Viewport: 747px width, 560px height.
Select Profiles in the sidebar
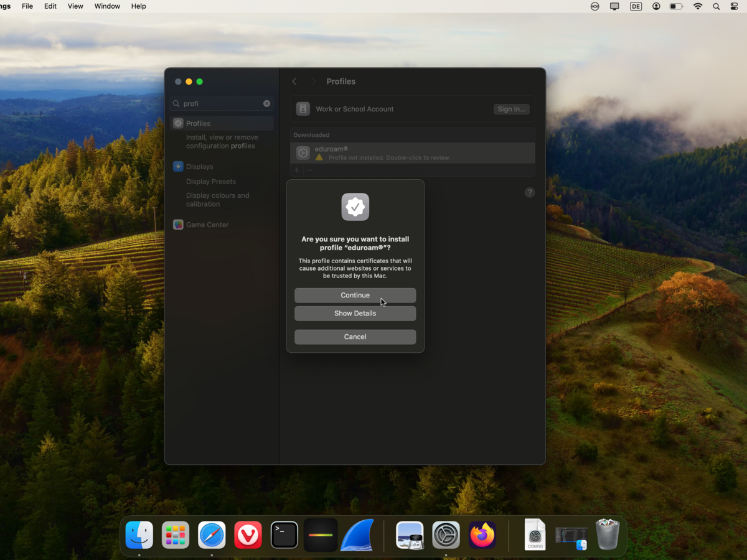198,123
